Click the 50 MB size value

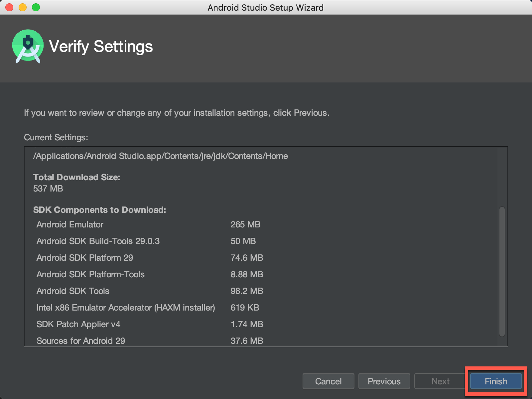tap(243, 241)
